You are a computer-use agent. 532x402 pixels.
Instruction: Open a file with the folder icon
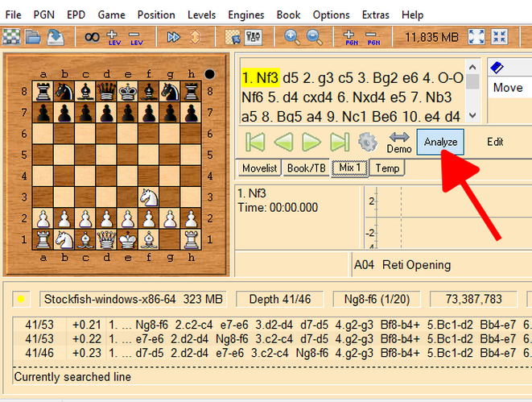click(33, 36)
